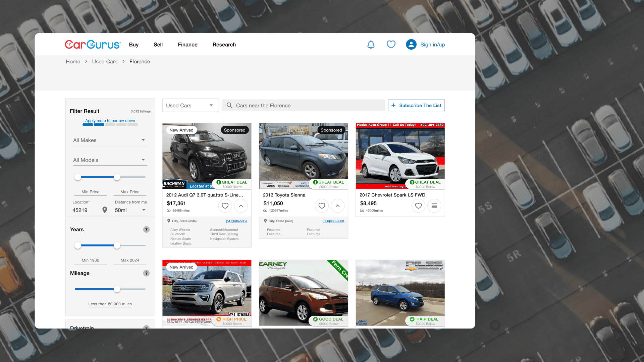Screen dimensions: 644x362
Task: Click the location pin beside 45219
Action: (105, 210)
